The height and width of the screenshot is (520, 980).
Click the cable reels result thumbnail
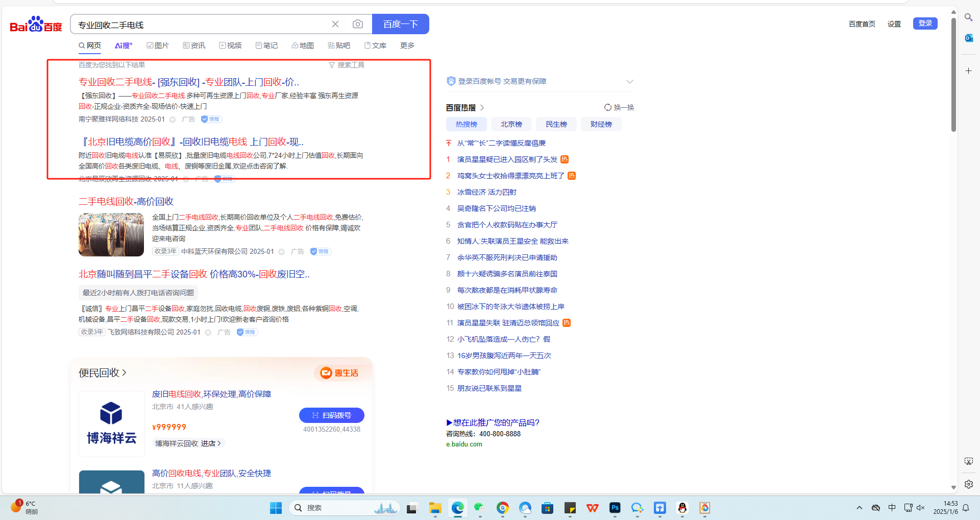pyautogui.click(x=111, y=234)
